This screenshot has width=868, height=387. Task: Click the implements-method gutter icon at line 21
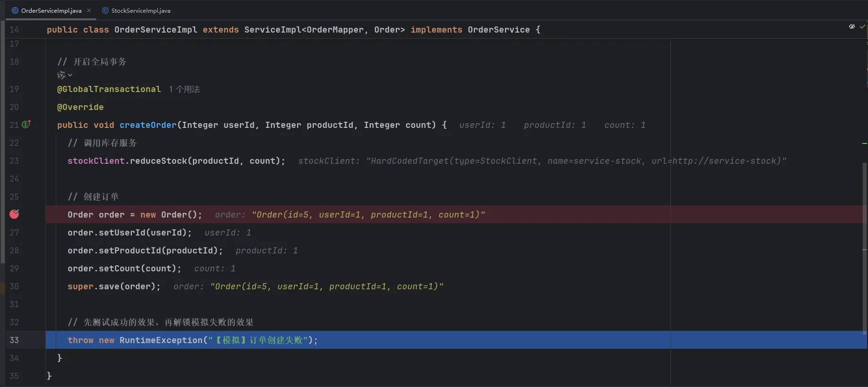click(26, 124)
